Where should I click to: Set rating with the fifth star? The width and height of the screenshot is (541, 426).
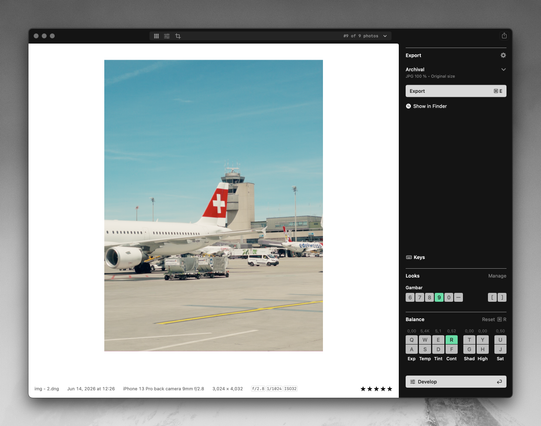pos(390,389)
